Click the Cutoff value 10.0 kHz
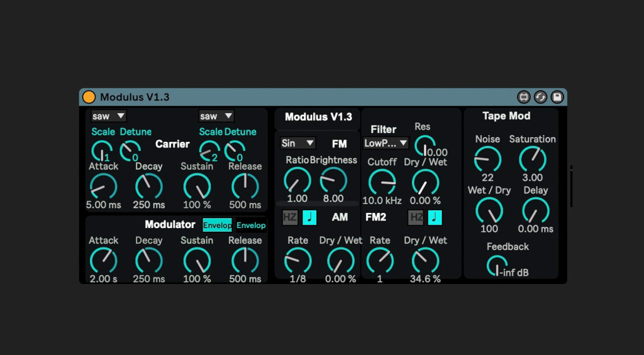The height and width of the screenshot is (355, 644). click(382, 200)
